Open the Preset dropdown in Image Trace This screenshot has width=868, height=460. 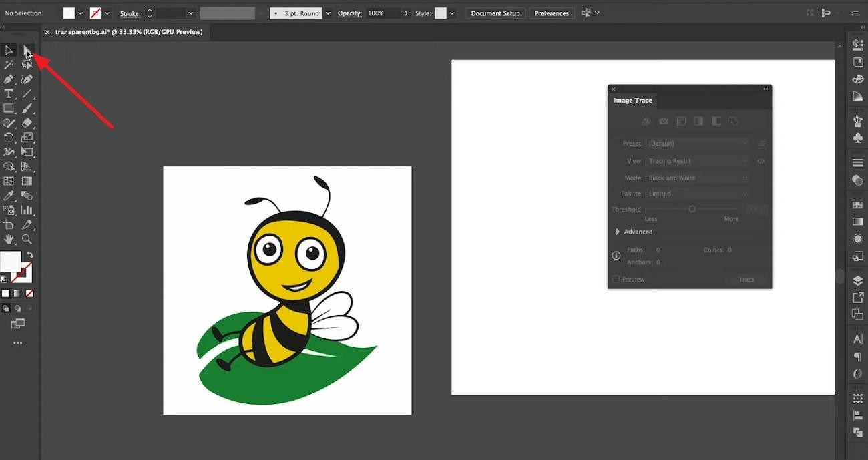(x=698, y=144)
